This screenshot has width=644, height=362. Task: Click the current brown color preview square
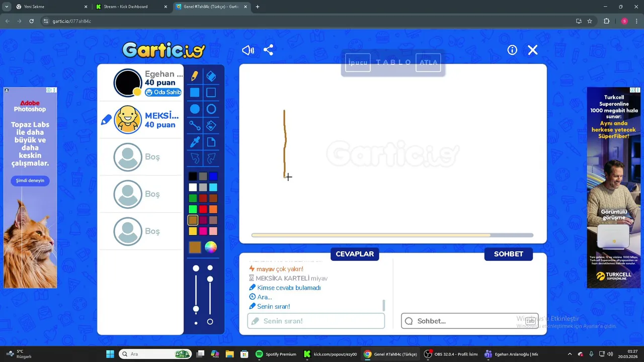(195, 247)
